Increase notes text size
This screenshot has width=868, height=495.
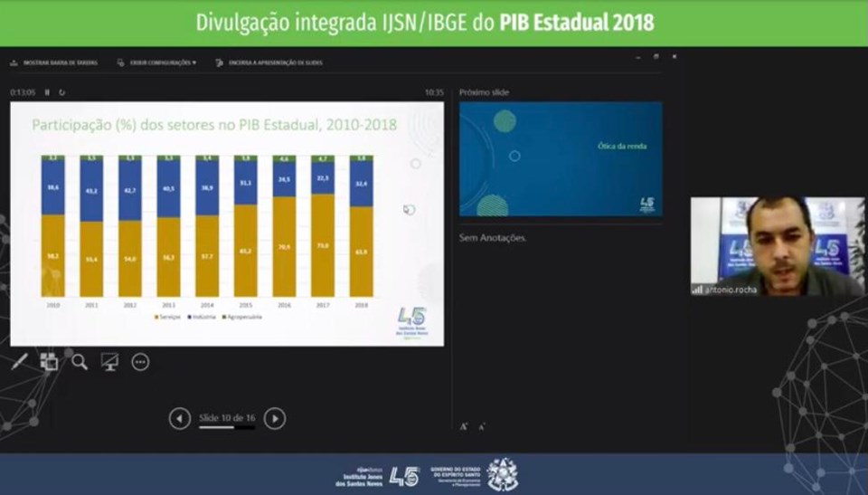pyautogui.click(x=464, y=425)
